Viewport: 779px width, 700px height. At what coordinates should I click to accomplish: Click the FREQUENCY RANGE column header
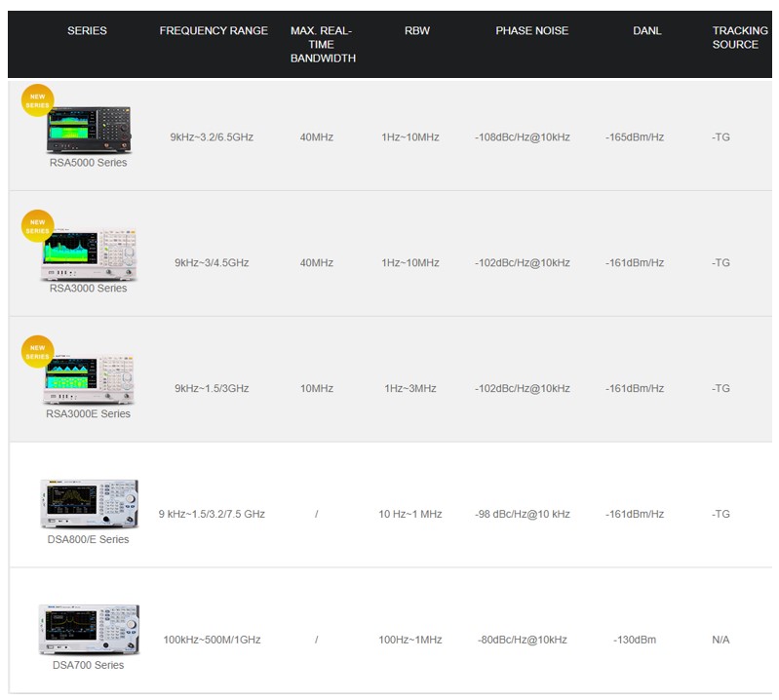click(x=214, y=31)
